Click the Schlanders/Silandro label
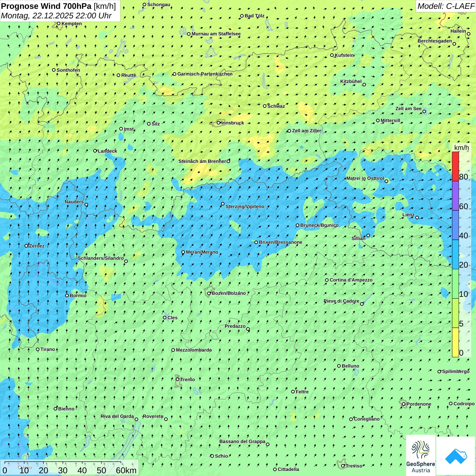Viewport: 476px width, 476px height. (x=101, y=258)
